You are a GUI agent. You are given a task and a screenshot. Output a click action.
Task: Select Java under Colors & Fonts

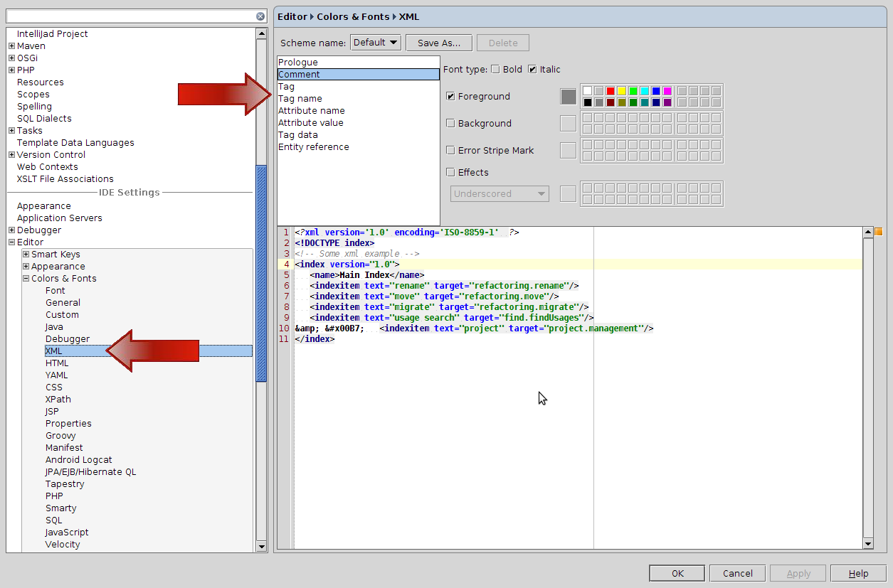(54, 327)
